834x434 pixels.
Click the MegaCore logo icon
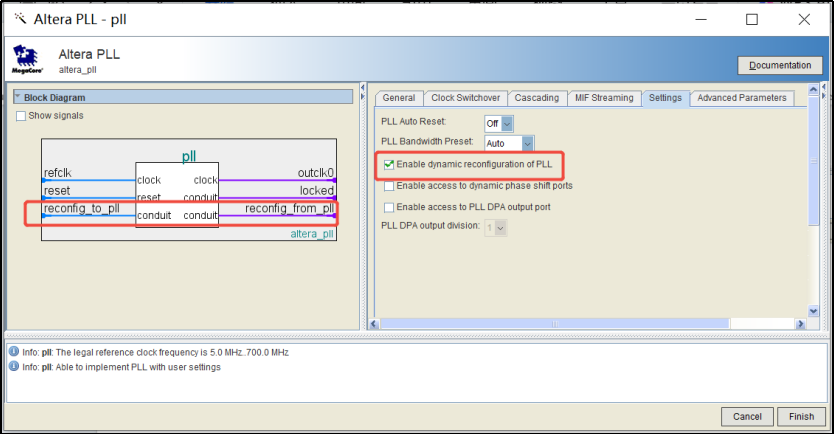click(x=26, y=59)
